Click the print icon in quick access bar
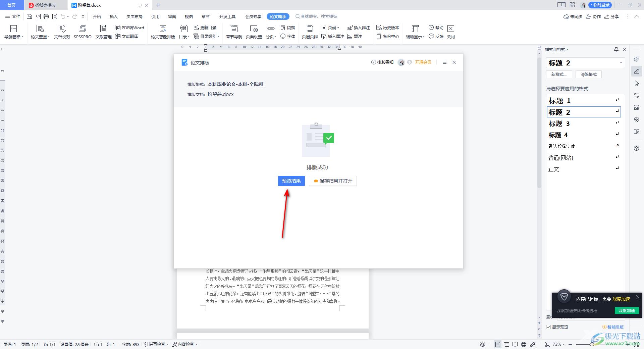 [x=46, y=16]
